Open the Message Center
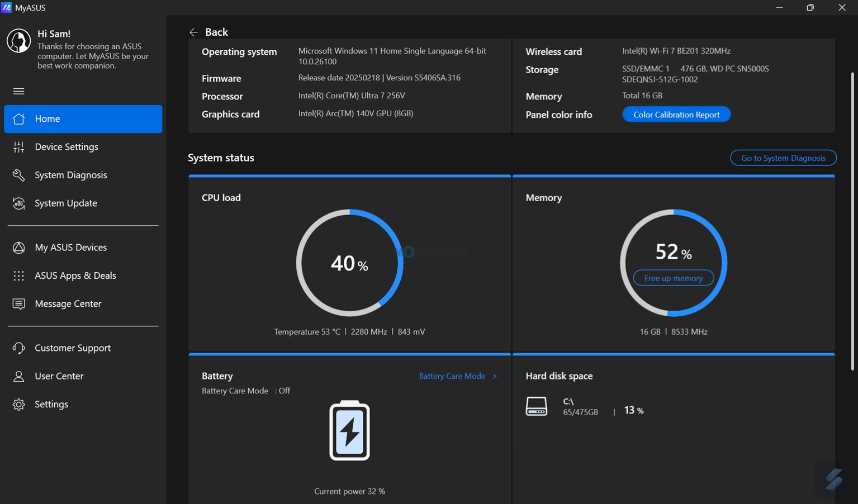This screenshot has height=504, width=858. tap(83, 304)
